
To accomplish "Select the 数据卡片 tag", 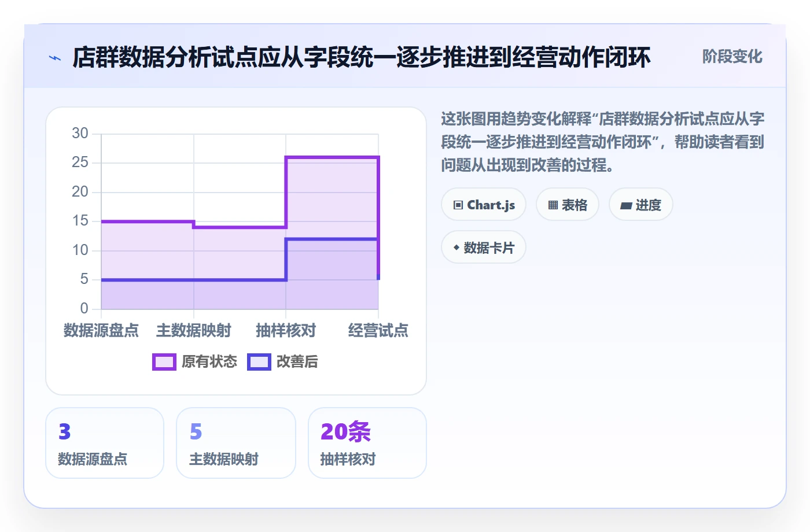I will 484,247.
